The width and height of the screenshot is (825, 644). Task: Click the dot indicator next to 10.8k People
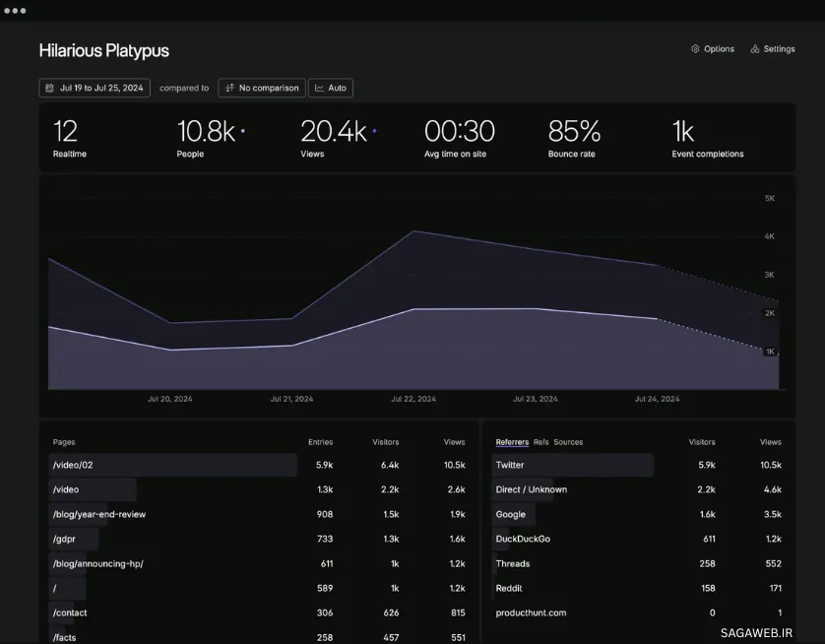[x=243, y=130]
